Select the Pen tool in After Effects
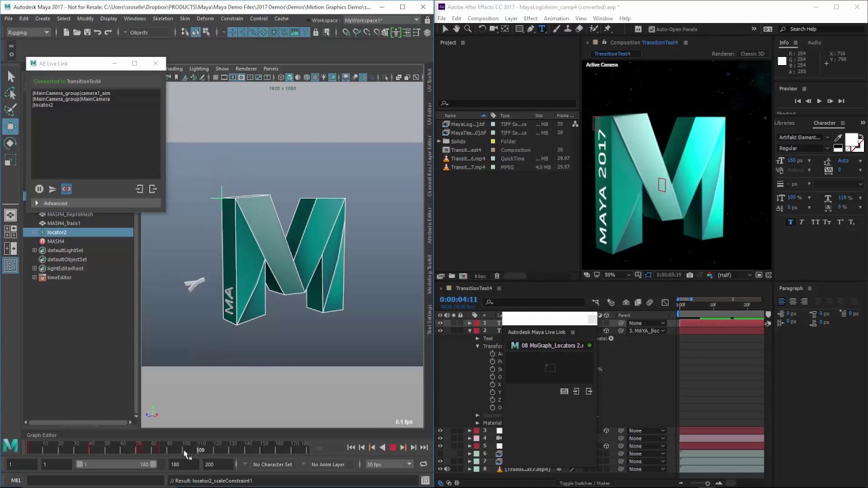Viewport: 868px width, 488px height. click(x=530, y=29)
